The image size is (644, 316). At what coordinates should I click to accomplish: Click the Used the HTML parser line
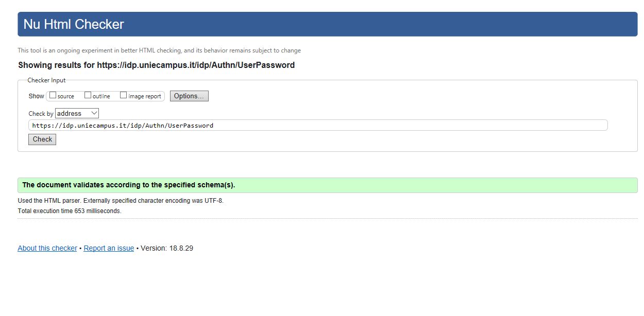click(x=121, y=201)
